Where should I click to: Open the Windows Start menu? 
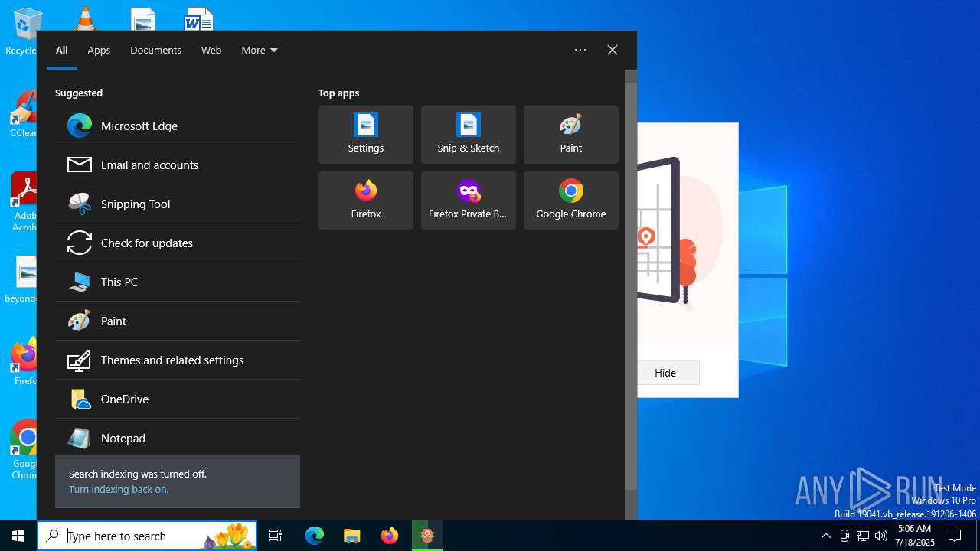click(18, 536)
